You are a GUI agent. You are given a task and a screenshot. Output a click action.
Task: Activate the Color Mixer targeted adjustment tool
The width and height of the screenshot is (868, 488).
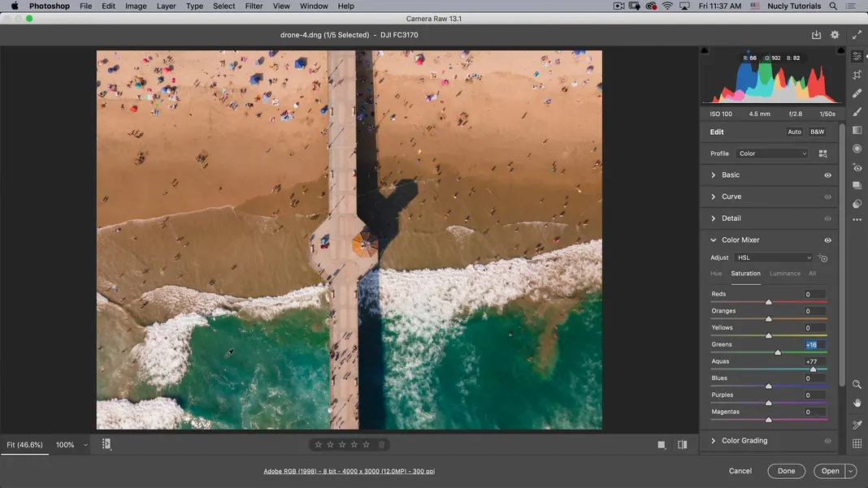pos(822,258)
